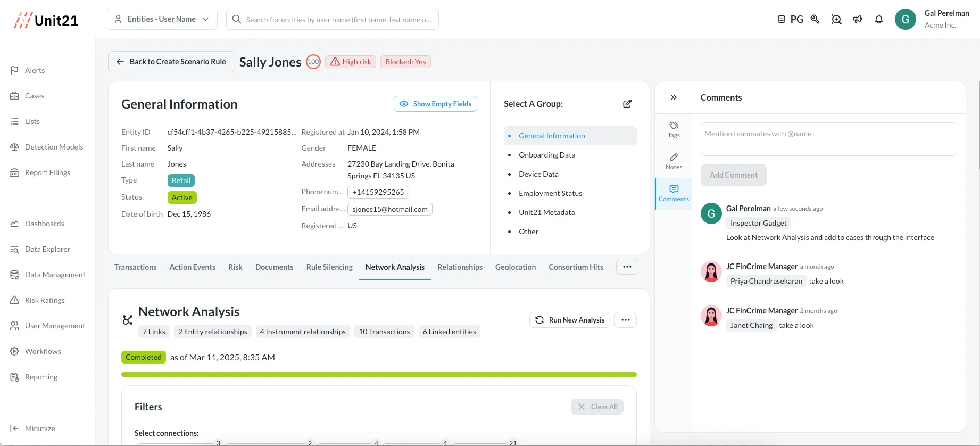Click the green analysis progress bar

click(379, 375)
